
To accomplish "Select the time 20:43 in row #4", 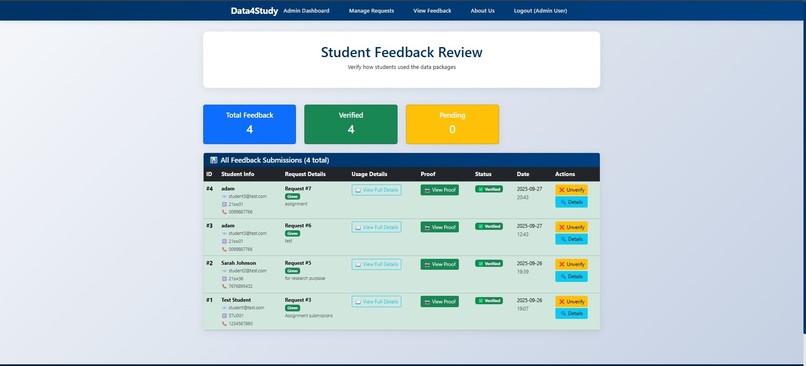I will coord(522,197).
